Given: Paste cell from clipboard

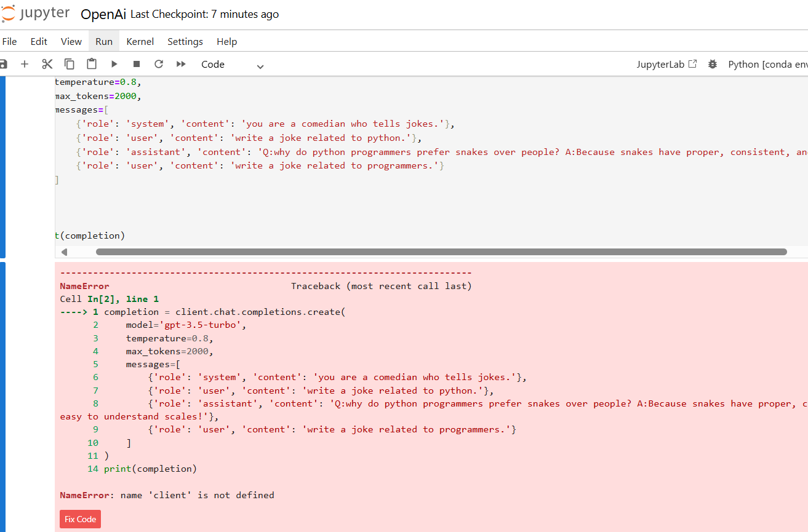Looking at the screenshot, I should [92, 64].
